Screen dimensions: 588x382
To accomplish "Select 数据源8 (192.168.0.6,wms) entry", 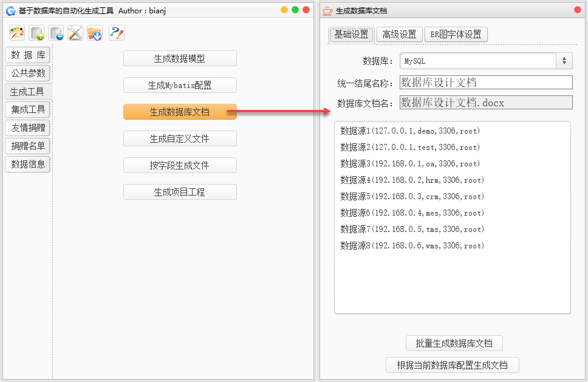I will tap(412, 245).
